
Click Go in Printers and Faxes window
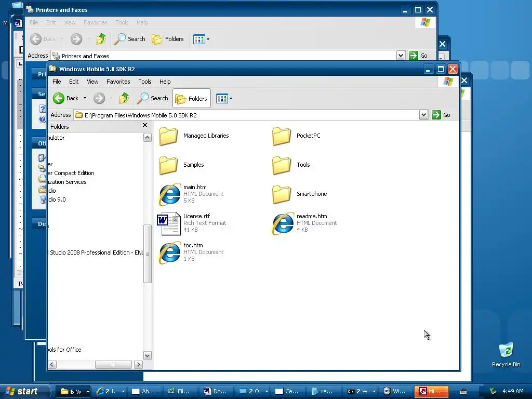point(418,56)
